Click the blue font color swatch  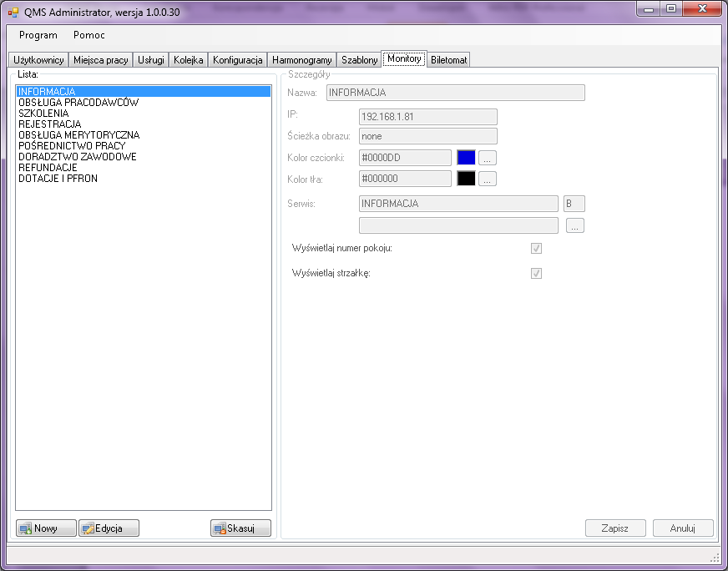coord(466,158)
